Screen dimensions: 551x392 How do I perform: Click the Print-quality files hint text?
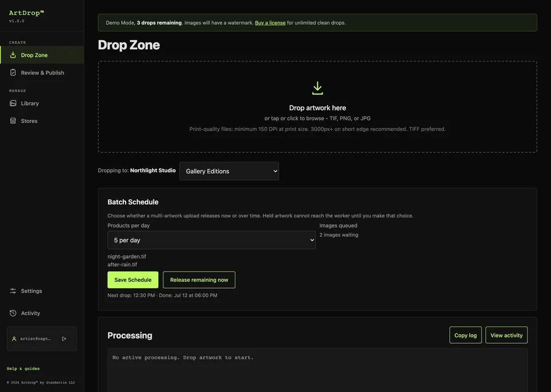[x=317, y=129]
